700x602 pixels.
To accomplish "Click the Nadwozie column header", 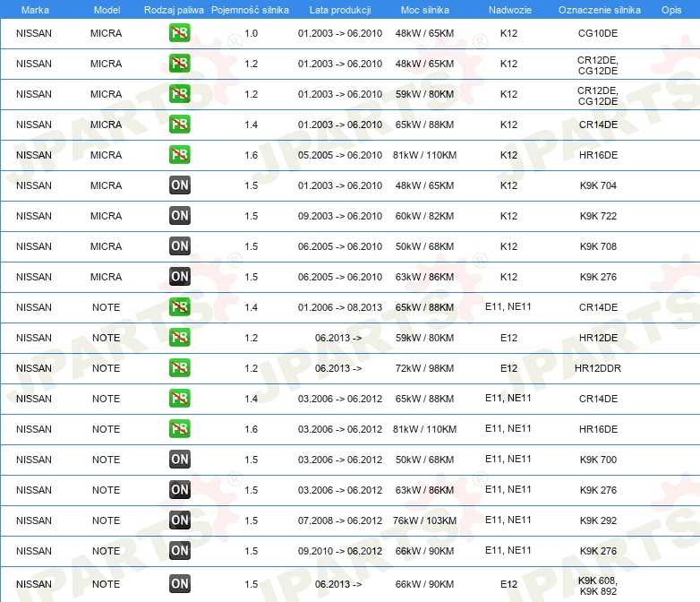I will (510, 10).
